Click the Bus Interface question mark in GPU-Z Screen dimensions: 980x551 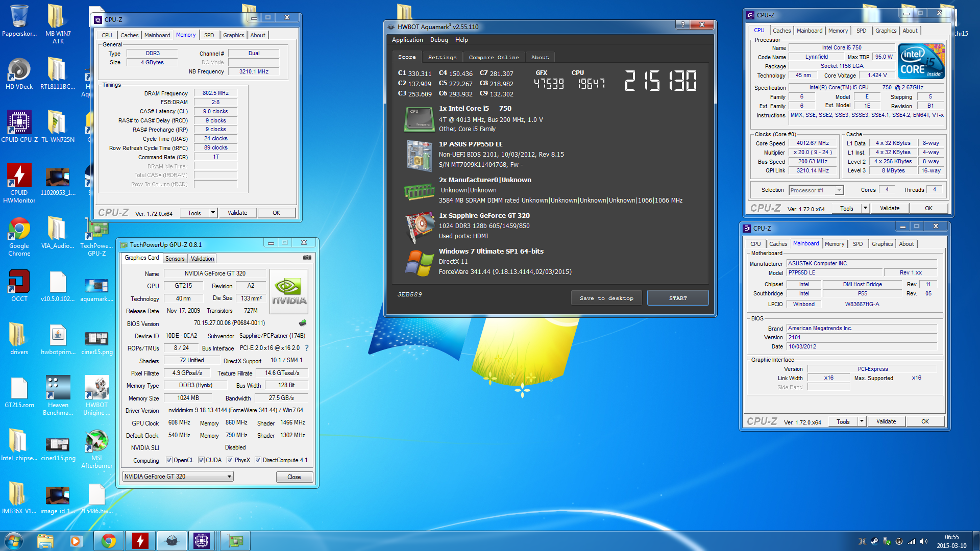(307, 348)
